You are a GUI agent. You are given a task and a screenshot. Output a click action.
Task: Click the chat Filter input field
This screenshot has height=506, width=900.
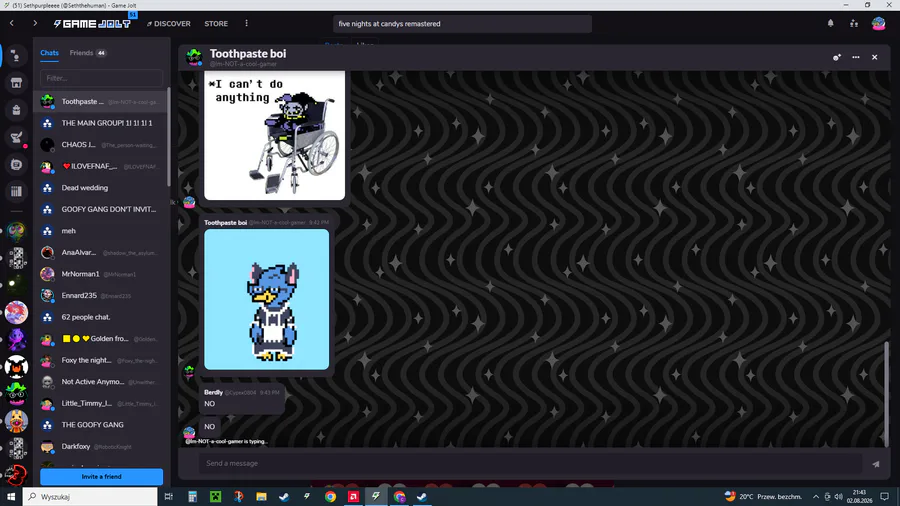tap(102, 78)
